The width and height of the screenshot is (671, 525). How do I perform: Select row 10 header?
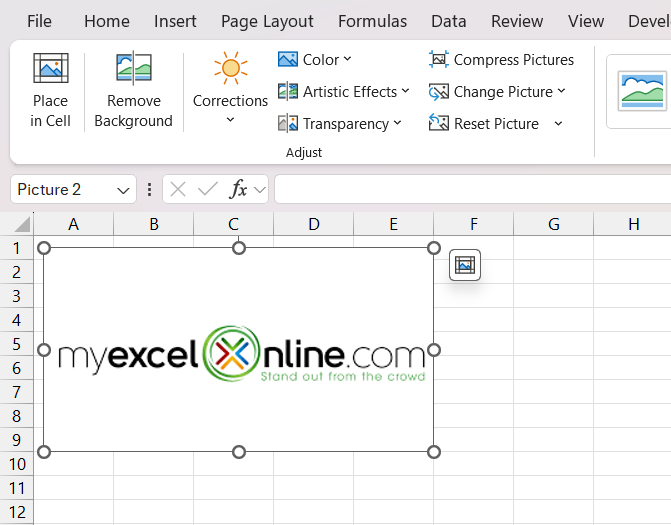(17, 464)
